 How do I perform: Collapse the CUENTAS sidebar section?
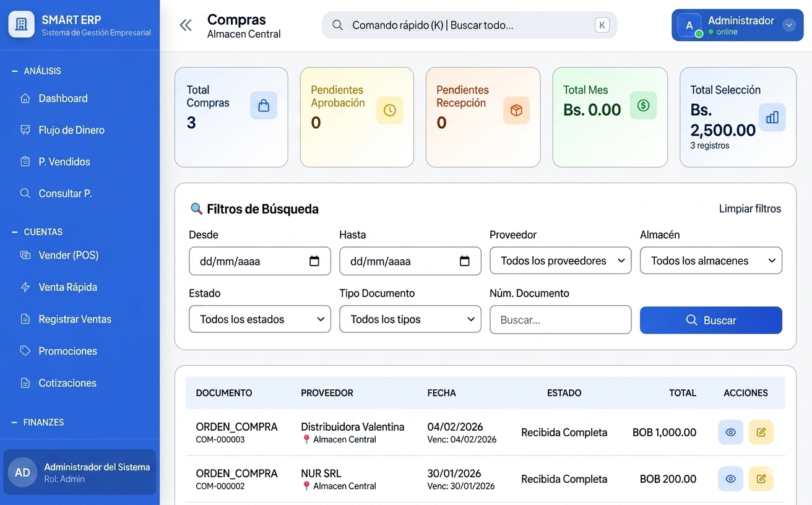(37, 232)
